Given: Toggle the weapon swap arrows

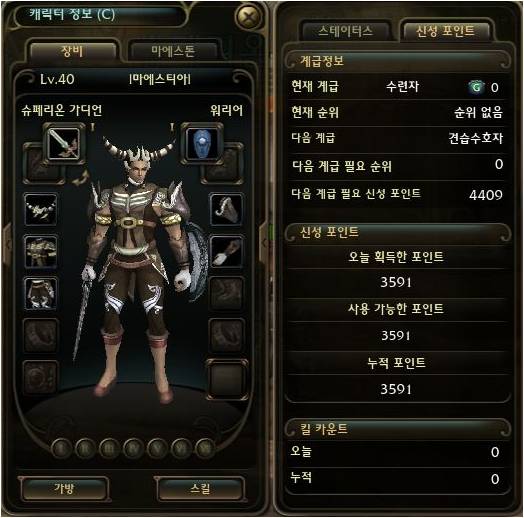Looking at the screenshot, I should coord(80,177).
